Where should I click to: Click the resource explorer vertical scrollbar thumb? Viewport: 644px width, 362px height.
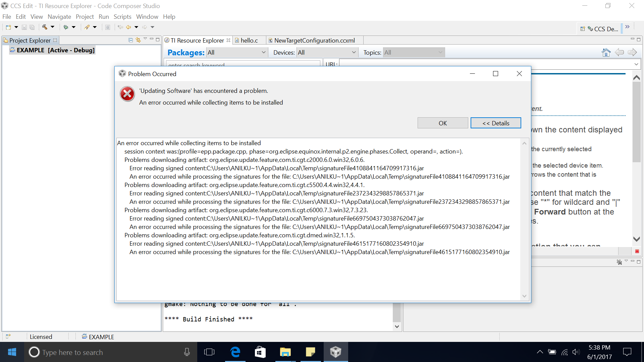(x=636, y=122)
